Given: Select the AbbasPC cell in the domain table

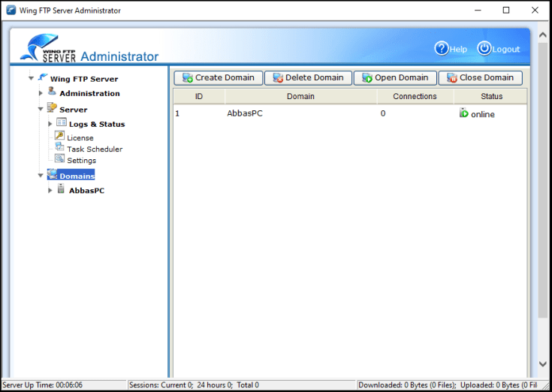Looking at the screenshot, I should click(x=245, y=113).
